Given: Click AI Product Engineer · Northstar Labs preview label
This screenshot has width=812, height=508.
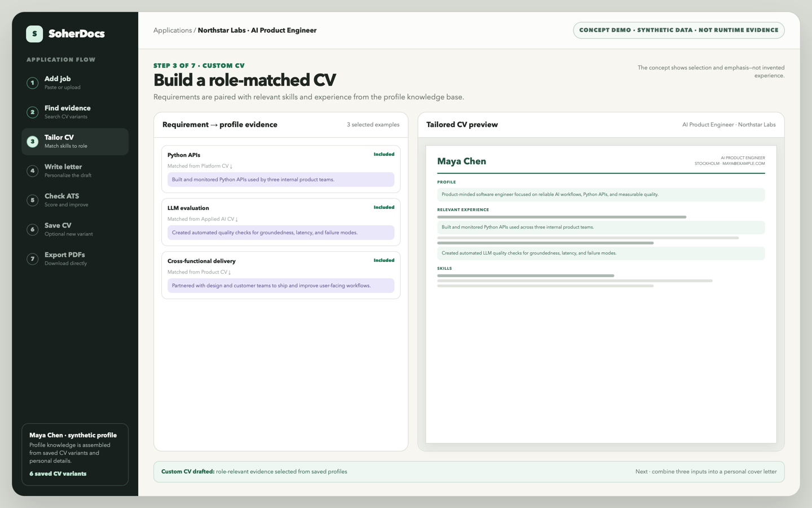Looking at the screenshot, I should [x=729, y=125].
